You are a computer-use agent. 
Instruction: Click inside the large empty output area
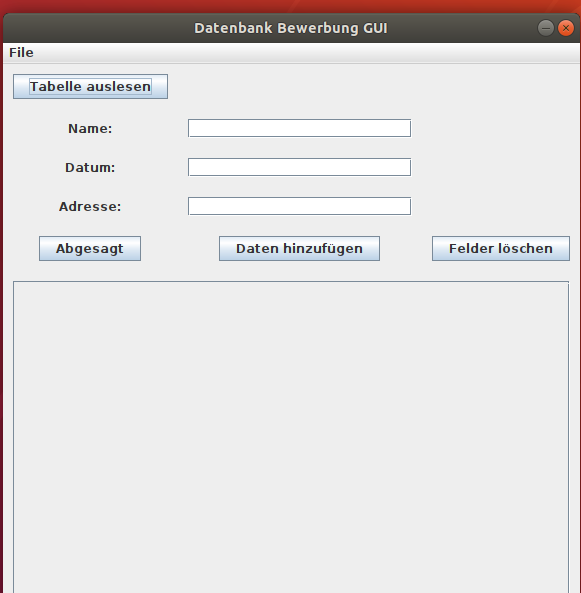point(291,437)
